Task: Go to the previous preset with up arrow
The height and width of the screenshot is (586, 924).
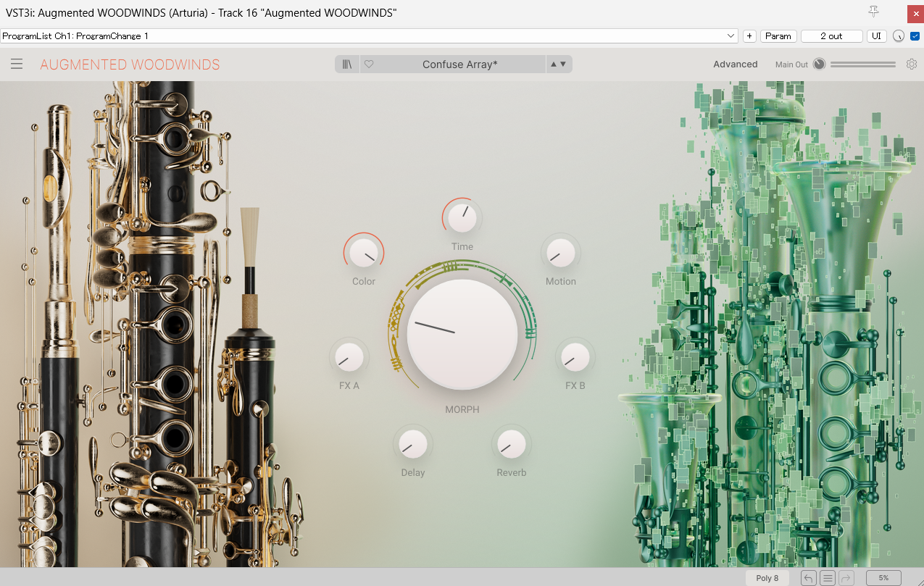Action: [x=554, y=64]
